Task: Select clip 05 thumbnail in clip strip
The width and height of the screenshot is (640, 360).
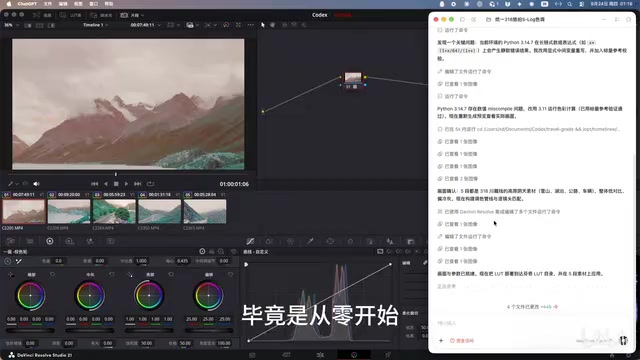Action: tap(204, 211)
